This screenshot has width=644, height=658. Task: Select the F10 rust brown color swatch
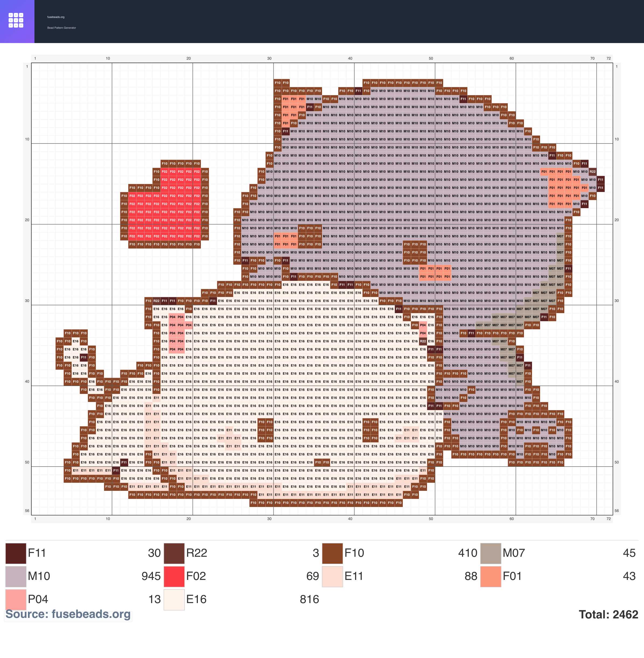point(332,553)
